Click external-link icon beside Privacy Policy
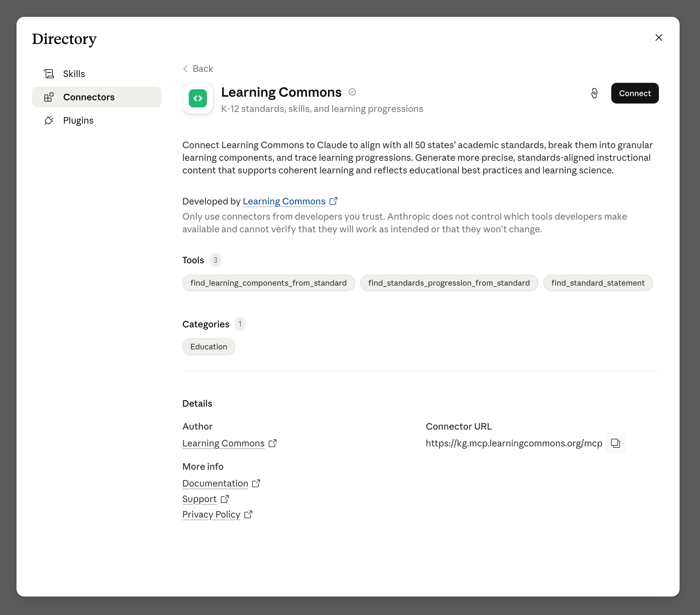 (x=248, y=514)
